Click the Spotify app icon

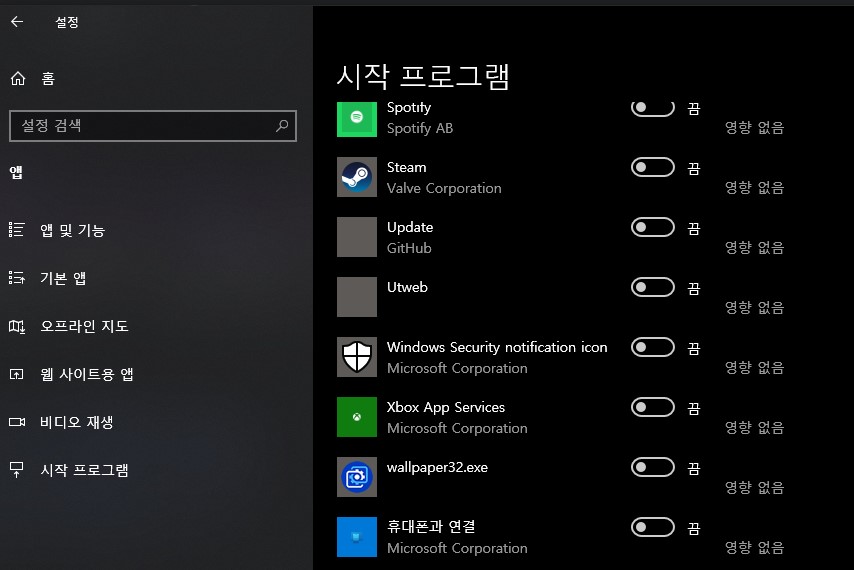pos(357,119)
